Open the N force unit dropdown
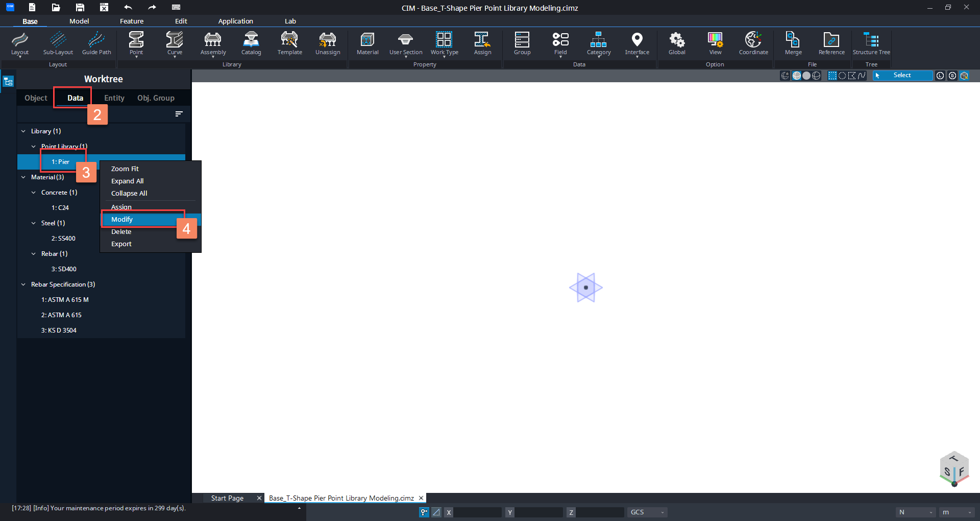 point(916,512)
